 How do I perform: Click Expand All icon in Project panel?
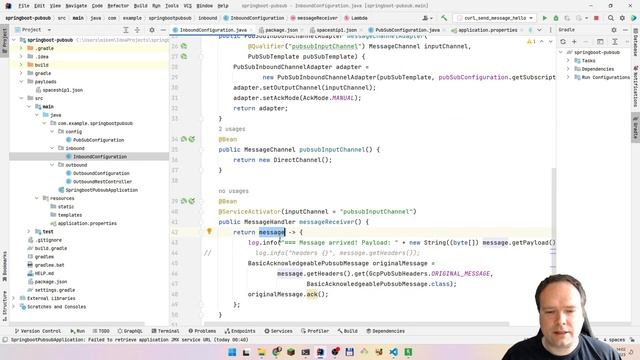pos(126,30)
